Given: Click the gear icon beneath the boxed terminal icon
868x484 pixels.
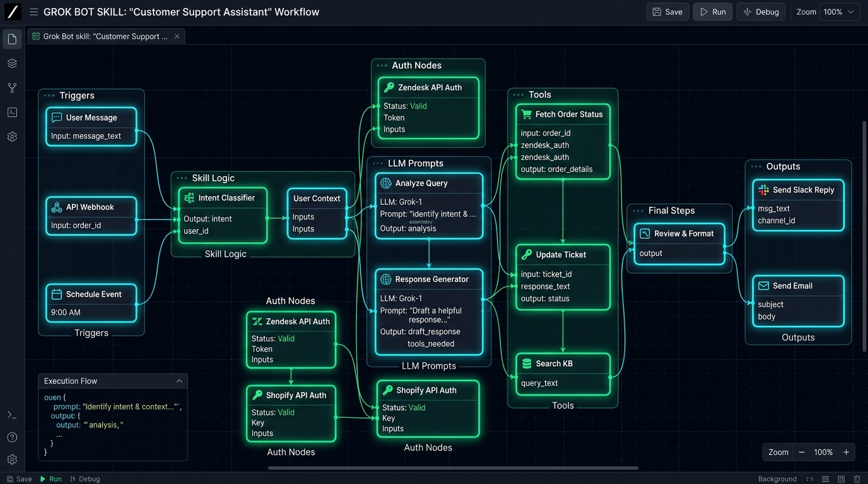Looking at the screenshot, I should (x=12, y=137).
